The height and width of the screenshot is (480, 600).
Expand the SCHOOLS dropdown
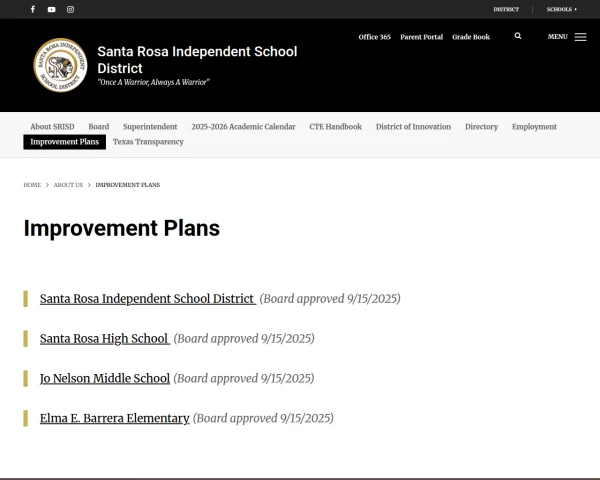[561, 9]
